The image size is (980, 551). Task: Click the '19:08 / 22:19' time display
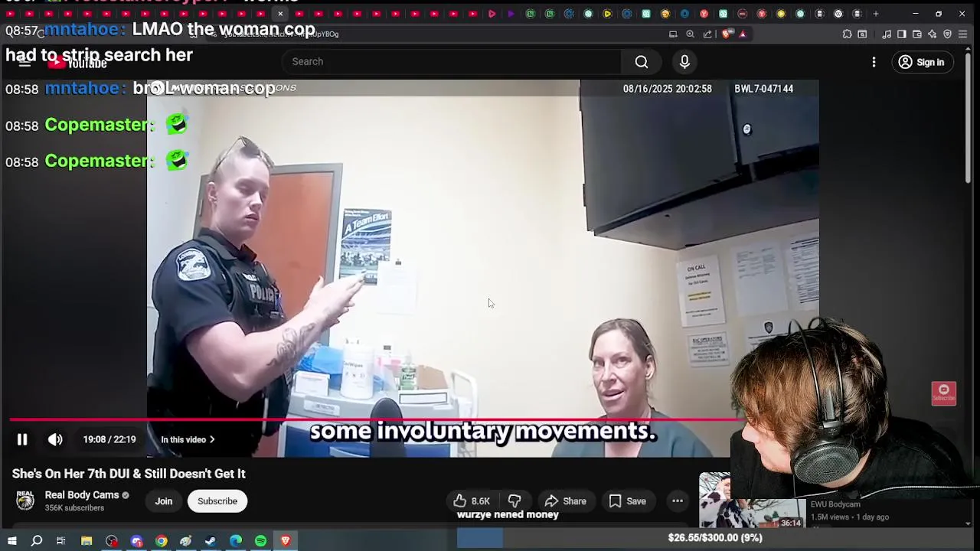(x=109, y=439)
